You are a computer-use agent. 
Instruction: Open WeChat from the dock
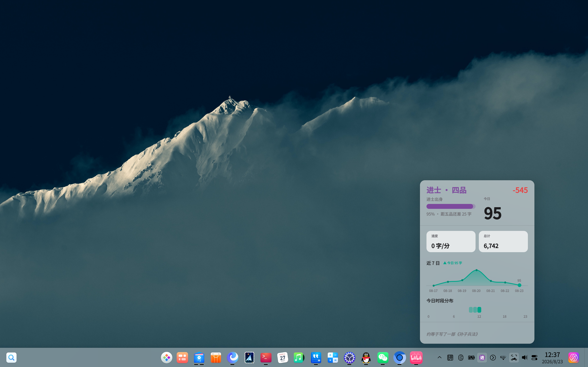coord(383,358)
